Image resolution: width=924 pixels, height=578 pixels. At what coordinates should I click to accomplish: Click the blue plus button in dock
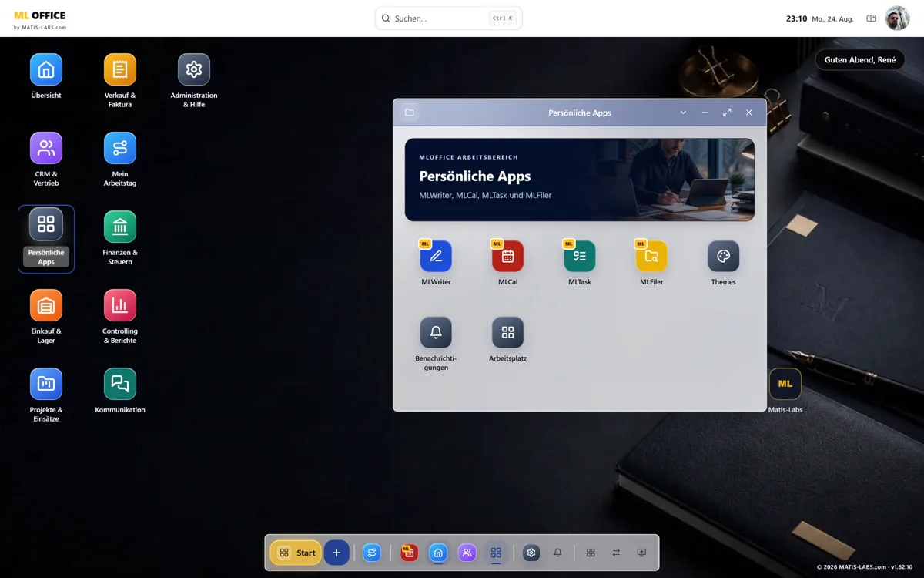point(336,553)
